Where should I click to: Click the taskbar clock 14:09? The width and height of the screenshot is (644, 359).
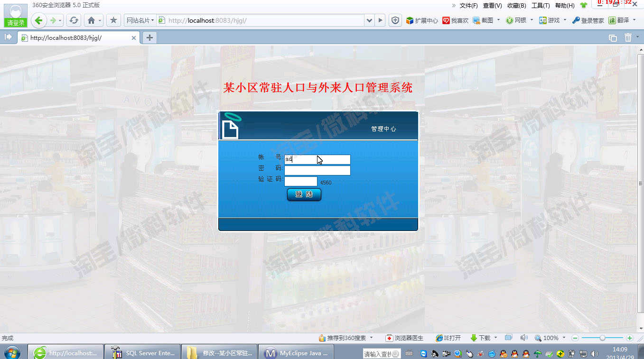coord(620,350)
